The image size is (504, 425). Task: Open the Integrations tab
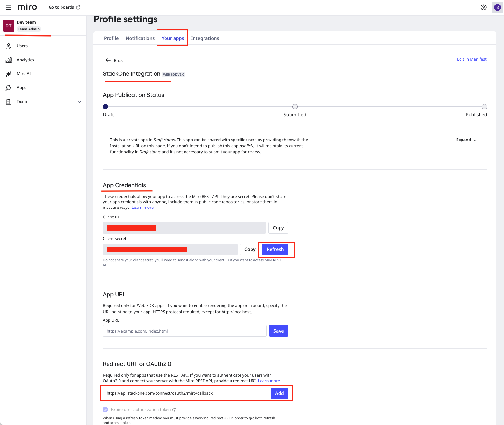205,38
